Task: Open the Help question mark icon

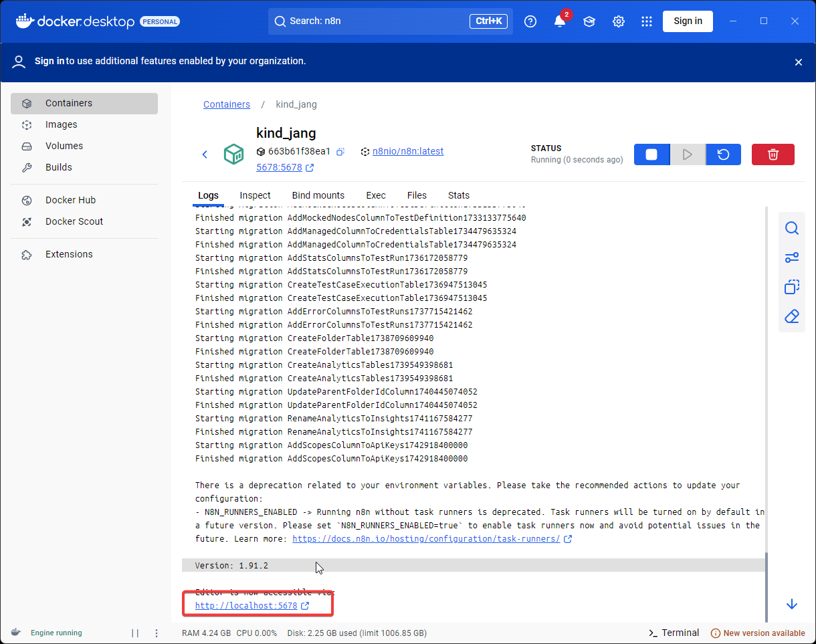Action: [530, 21]
